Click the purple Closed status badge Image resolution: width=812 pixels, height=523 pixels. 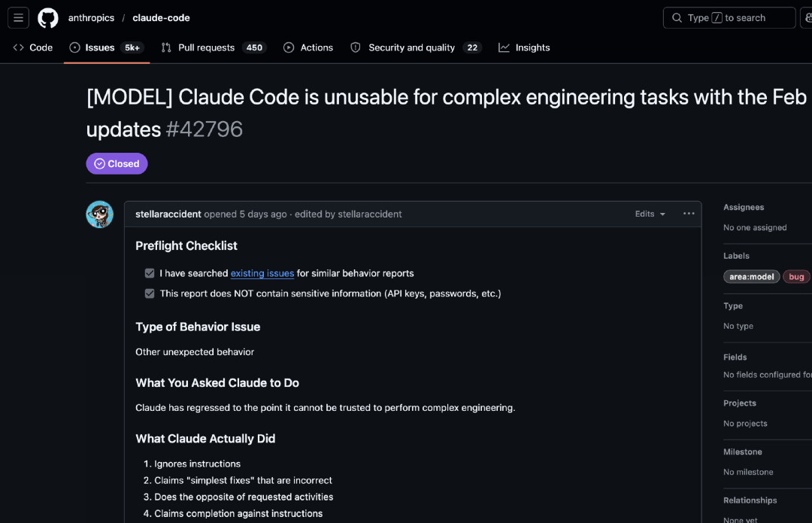pyautogui.click(x=117, y=164)
